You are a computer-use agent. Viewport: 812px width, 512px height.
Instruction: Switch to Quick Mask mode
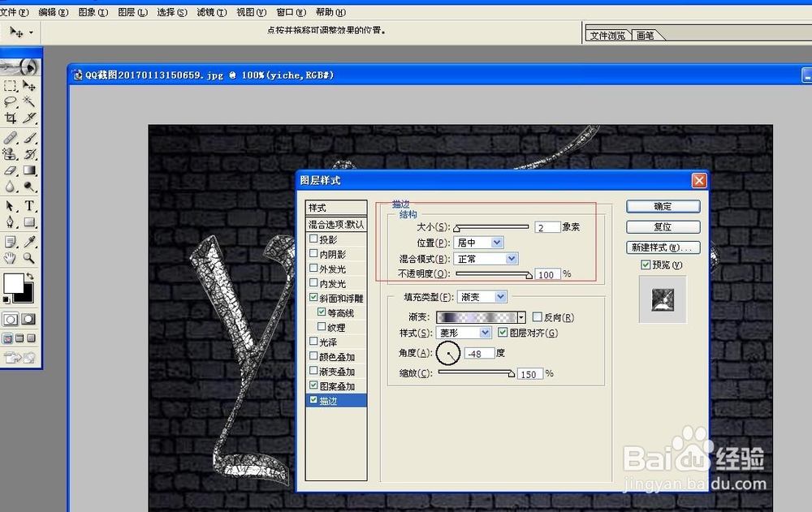click(x=28, y=319)
